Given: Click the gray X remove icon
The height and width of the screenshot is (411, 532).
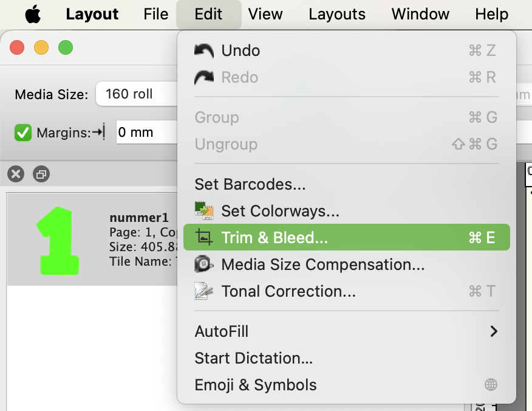Looking at the screenshot, I should (16, 174).
